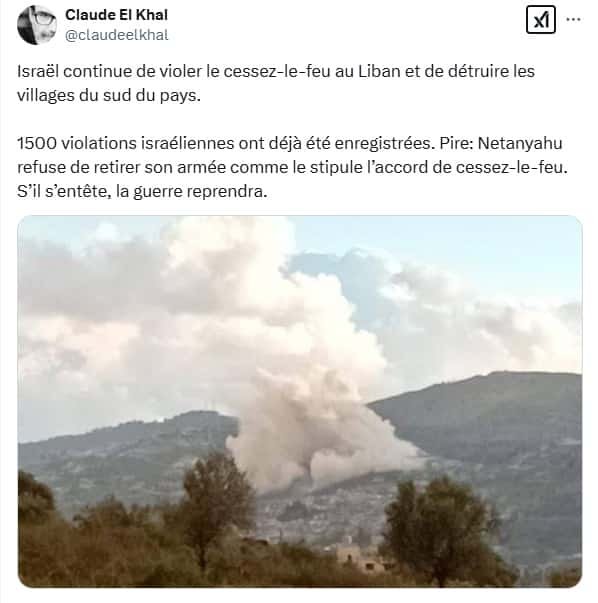Open the Claude El Khal display name link
The height and width of the screenshot is (603, 598).
tap(117, 15)
